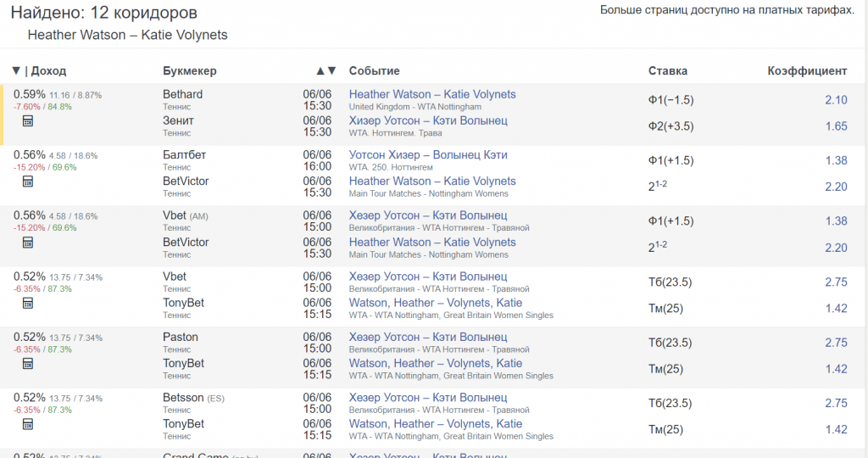Screen dimensions: 868x458
Task: Open calculator for Bethard–Зенит 0.59% corridor
Action: pos(28,121)
